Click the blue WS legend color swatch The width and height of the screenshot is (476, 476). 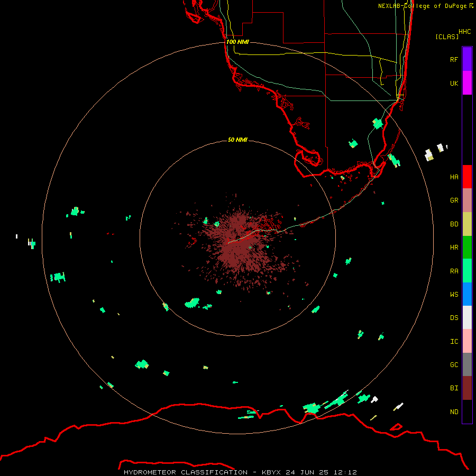tap(467, 294)
